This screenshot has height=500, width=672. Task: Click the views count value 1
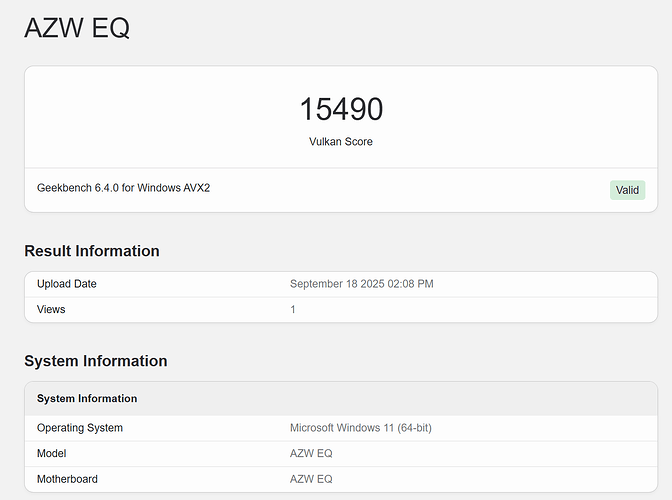point(293,309)
